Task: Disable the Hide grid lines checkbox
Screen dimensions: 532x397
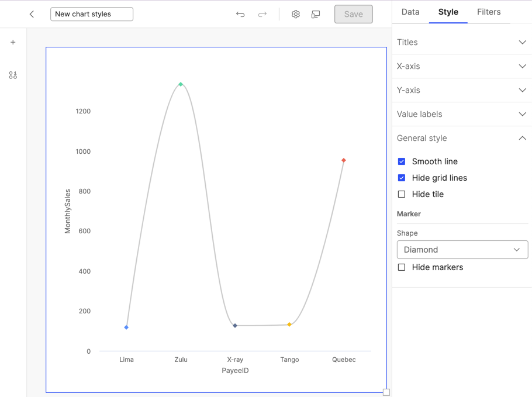Action: pos(402,178)
